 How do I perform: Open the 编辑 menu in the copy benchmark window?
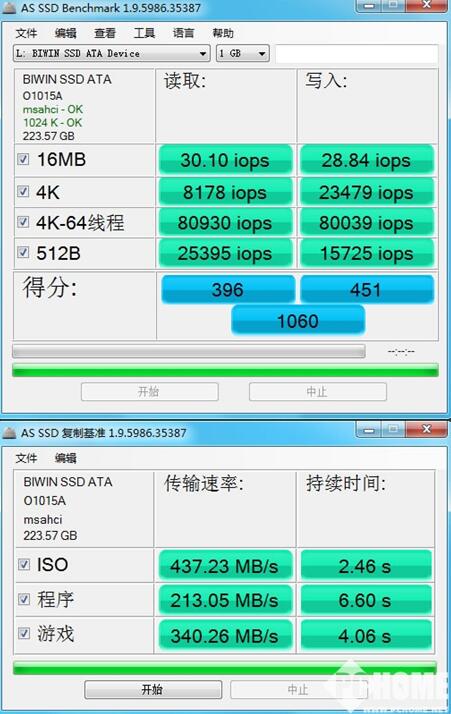pyautogui.click(x=65, y=458)
